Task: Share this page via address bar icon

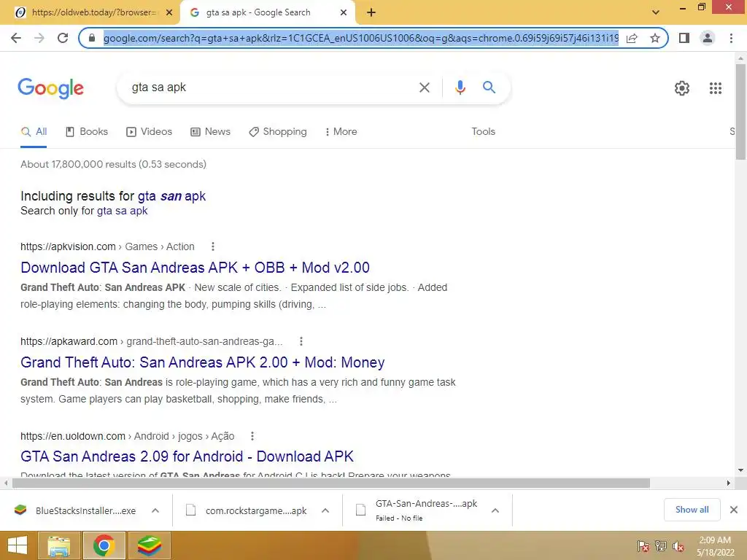Action: tap(632, 38)
